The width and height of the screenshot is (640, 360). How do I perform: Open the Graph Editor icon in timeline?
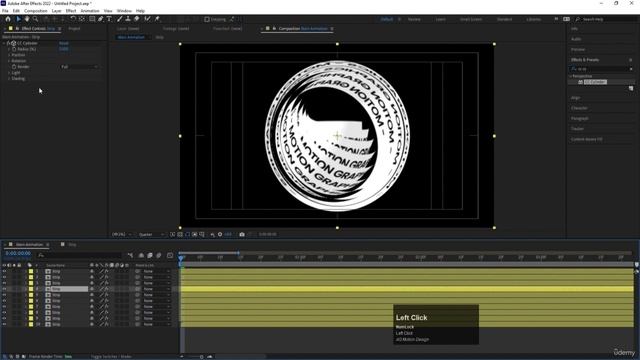click(x=170, y=256)
